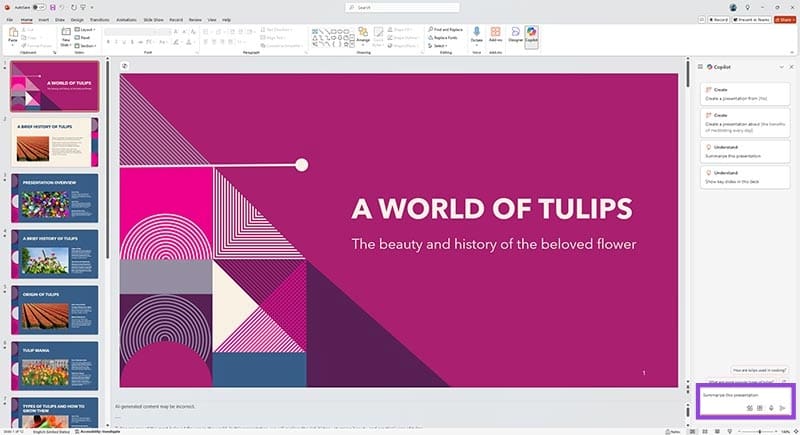The image size is (800, 435).
Task: Click the Designer icon above the slide corner
Action: point(124,66)
